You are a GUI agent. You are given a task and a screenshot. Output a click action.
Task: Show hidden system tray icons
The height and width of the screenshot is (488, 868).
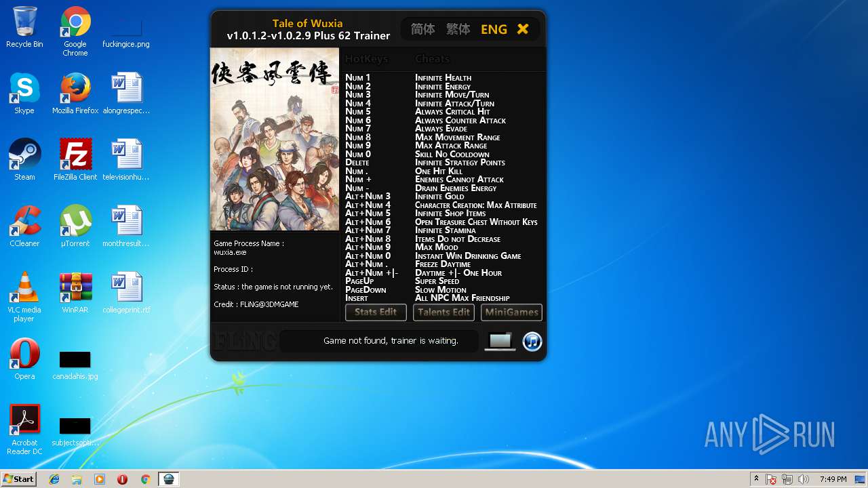756,479
